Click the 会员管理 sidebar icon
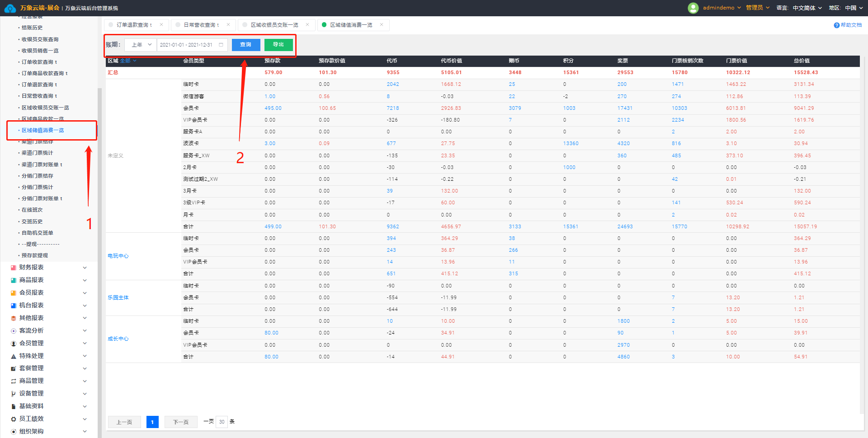This screenshot has height=438, width=868. click(x=14, y=344)
